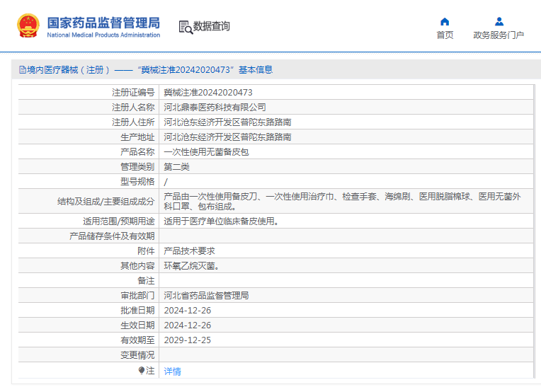Click the 审批部门 row label
541x392 pixels.
(x=137, y=296)
